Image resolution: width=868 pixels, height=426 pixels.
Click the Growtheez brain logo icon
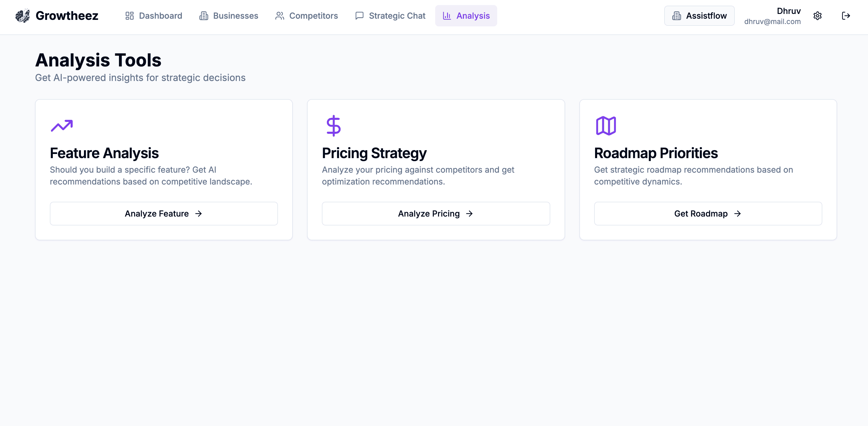tap(22, 15)
